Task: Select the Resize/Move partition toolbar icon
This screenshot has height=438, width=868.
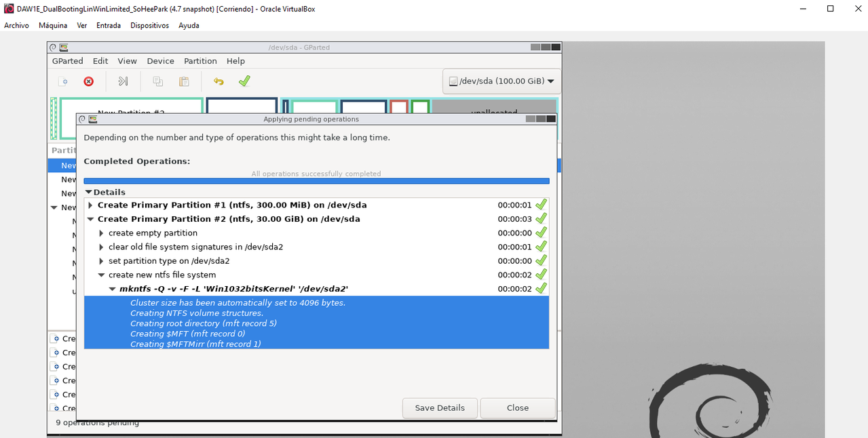Action: pos(123,81)
